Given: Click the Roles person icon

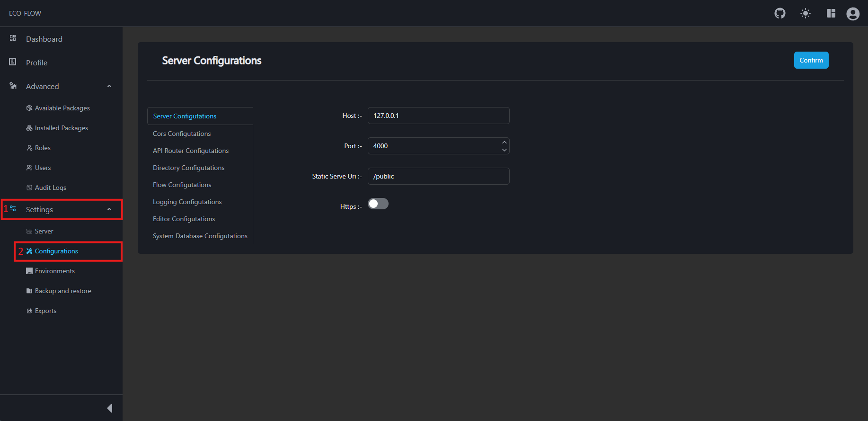Looking at the screenshot, I should point(29,148).
